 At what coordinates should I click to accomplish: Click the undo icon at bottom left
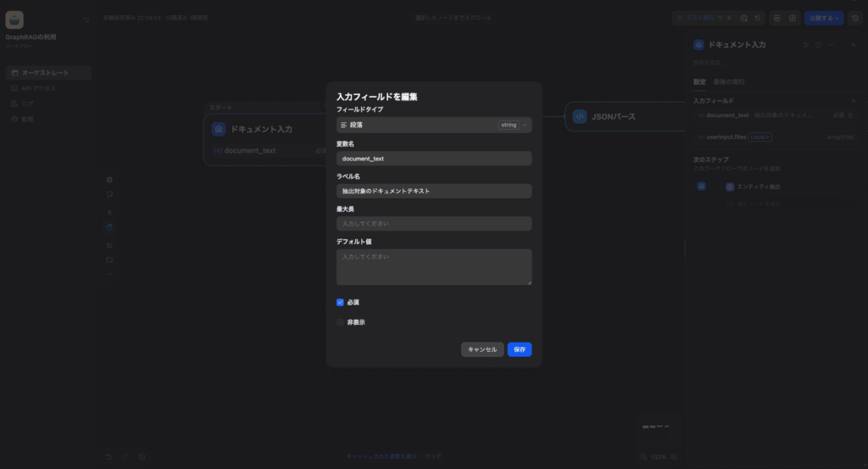[x=108, y=457]
